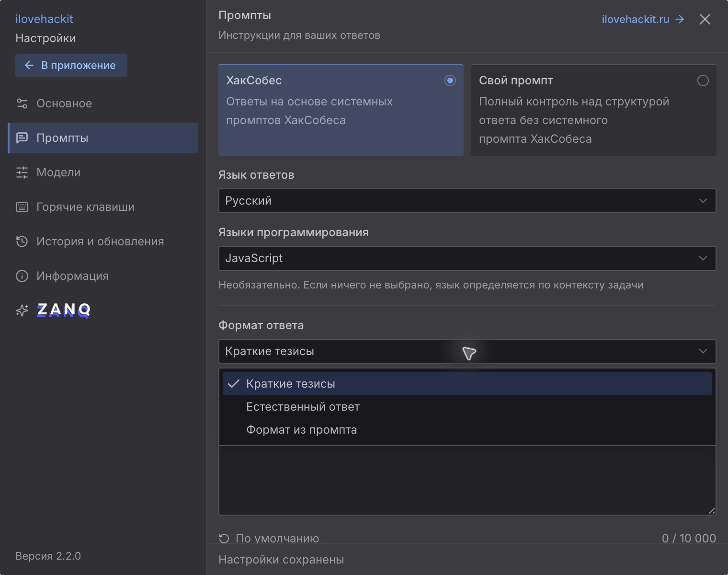Viewport: 728px width, 575px height.
Task: Go to Горячие клавиши section
Action: click(x=103, y=207)
